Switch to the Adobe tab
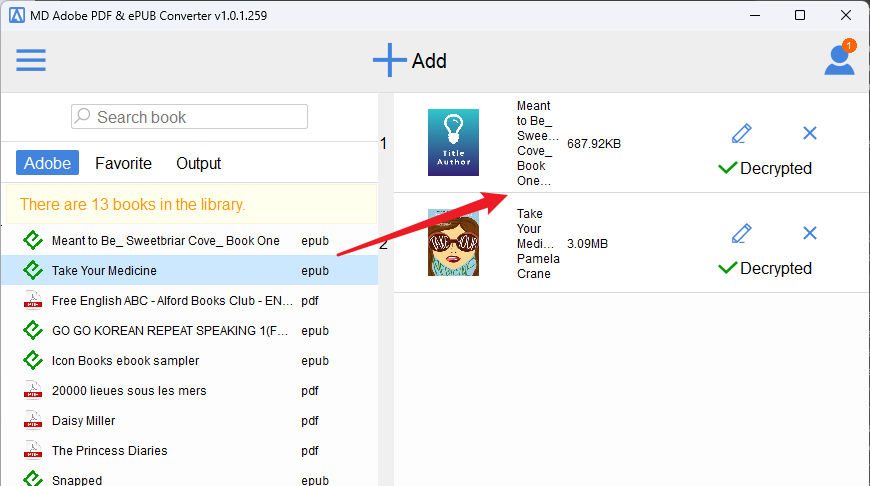 pyautogui.click(x=47, y=163)
